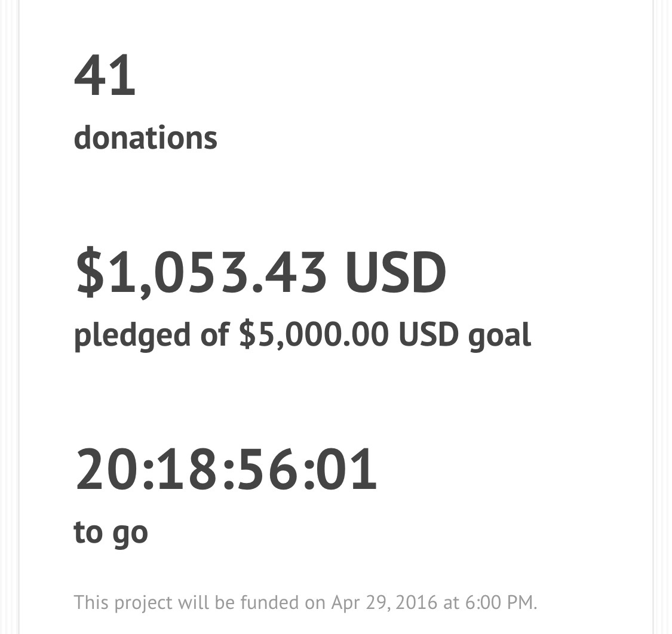This screenshot has width=672, height=634.
Task: Click the $5,000.00 goal amount
Action: [314, 334]
